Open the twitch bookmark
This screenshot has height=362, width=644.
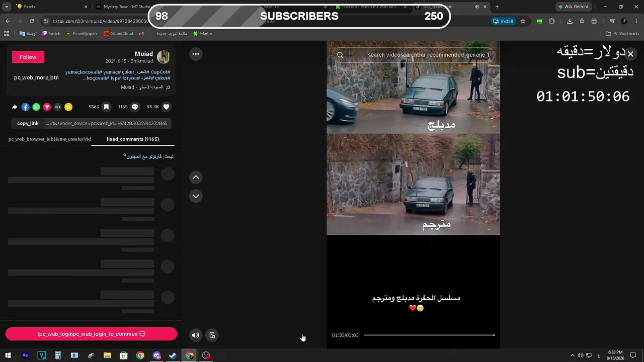click(x=51, y=34)
